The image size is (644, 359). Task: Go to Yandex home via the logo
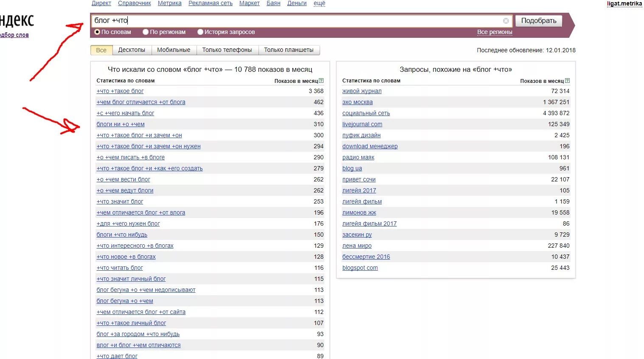16,20
